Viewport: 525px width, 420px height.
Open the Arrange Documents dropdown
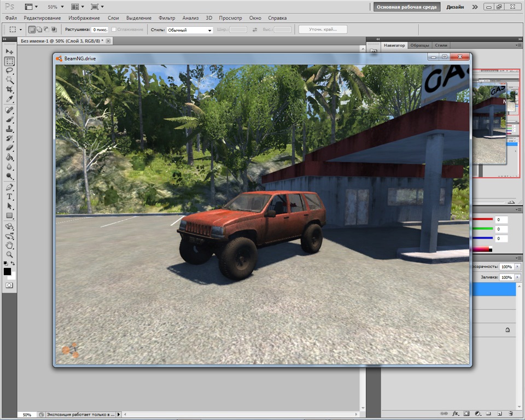pos(77,7)
